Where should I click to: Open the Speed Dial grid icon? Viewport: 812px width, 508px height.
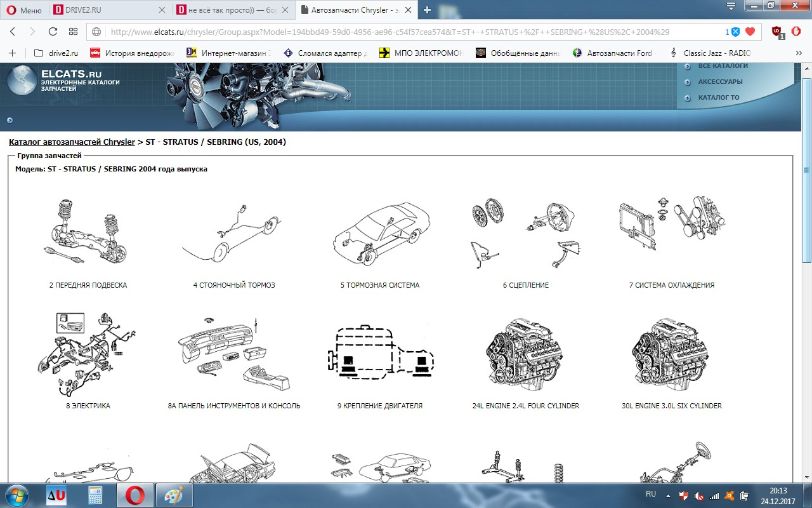[73, 32]
